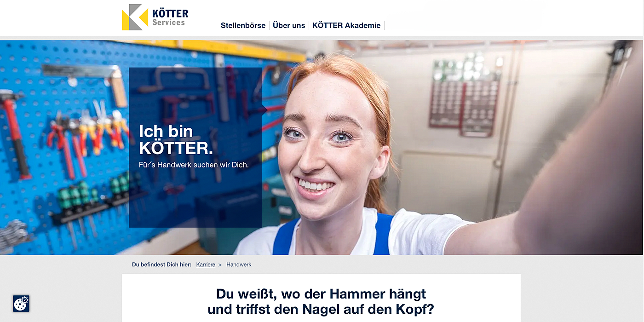
Task: Open the cookie settings icon
Action: 21,304
